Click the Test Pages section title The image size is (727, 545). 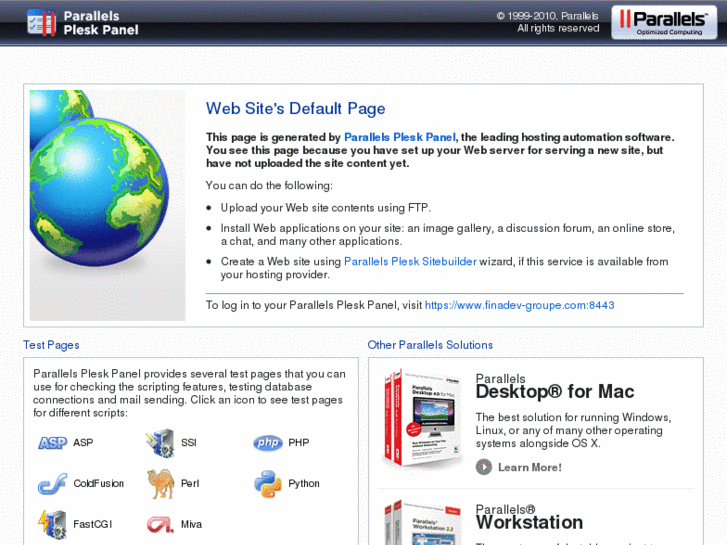click(51, 345)
